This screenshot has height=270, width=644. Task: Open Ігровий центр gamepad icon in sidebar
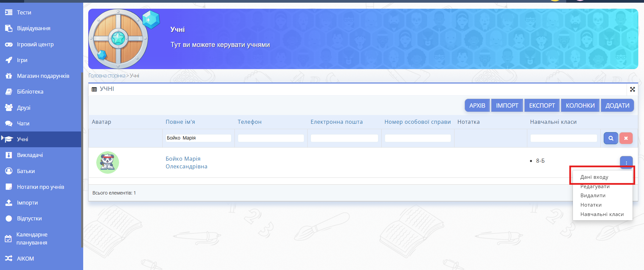coord(9,44)
